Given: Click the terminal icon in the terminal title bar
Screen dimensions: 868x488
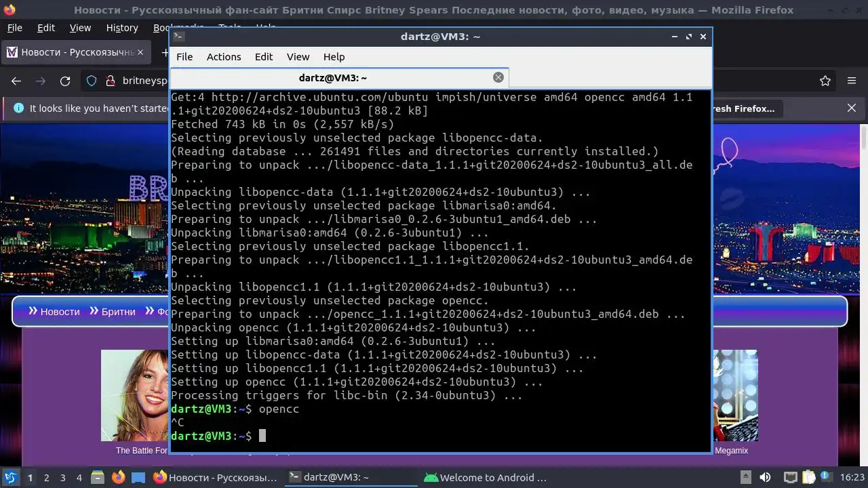Looking at the screenshot, I should 178,37.
